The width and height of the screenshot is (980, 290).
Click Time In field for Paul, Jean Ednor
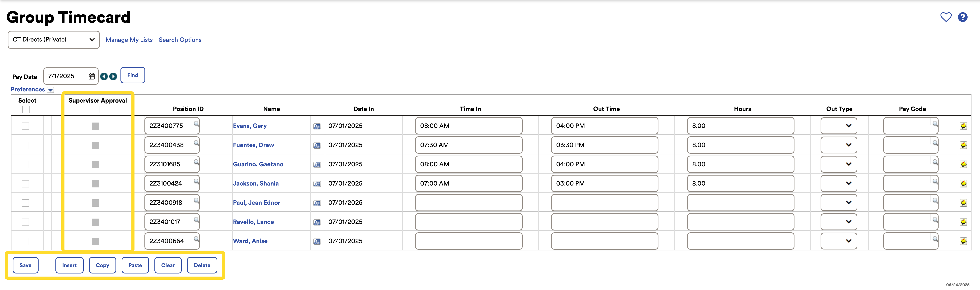[x=469, y=202]
